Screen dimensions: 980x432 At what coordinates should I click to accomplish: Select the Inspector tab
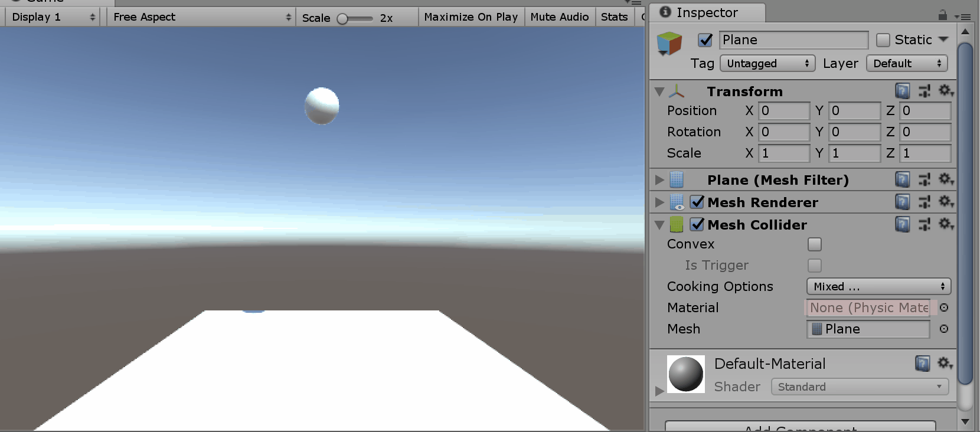click(707, 12)
